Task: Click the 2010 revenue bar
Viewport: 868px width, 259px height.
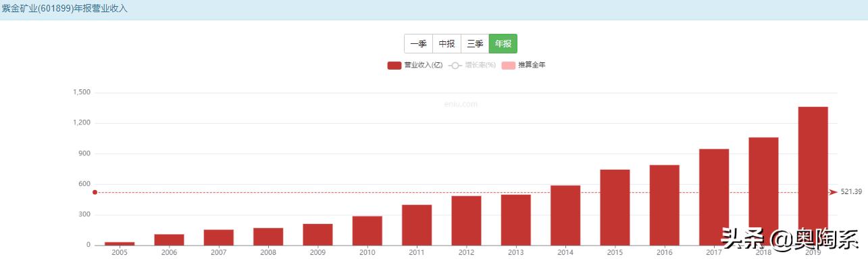Action: (367, 231)
